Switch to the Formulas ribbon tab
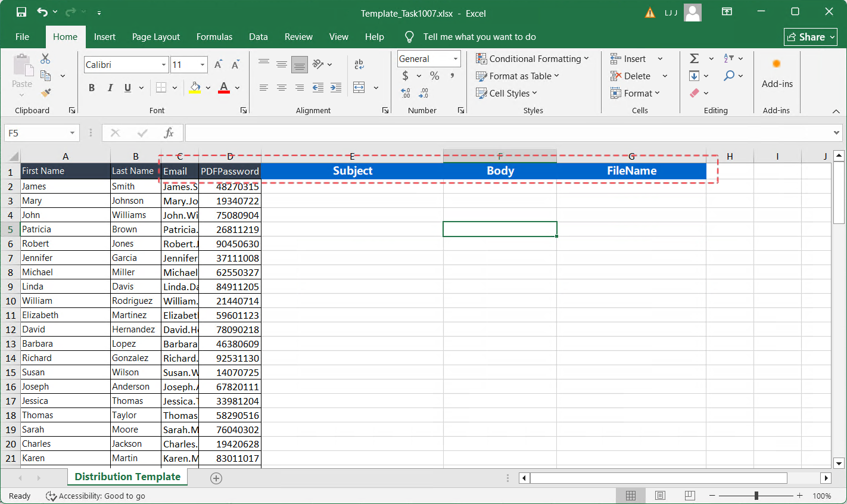 (214, 37)
